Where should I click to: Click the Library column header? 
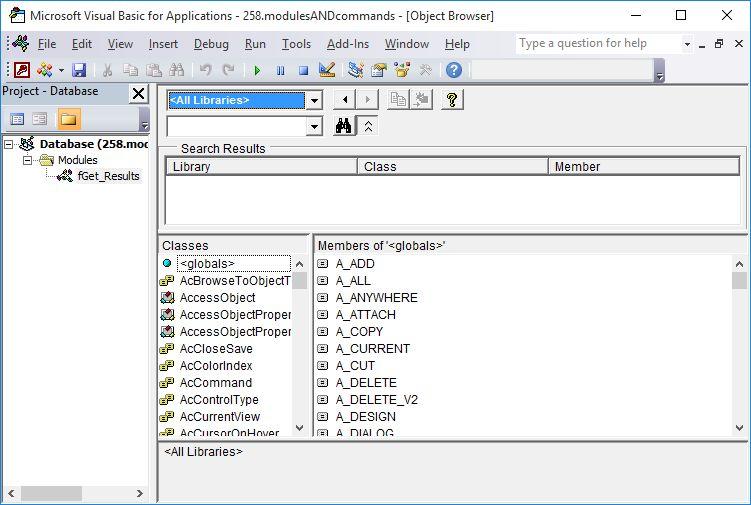(262, 166)
